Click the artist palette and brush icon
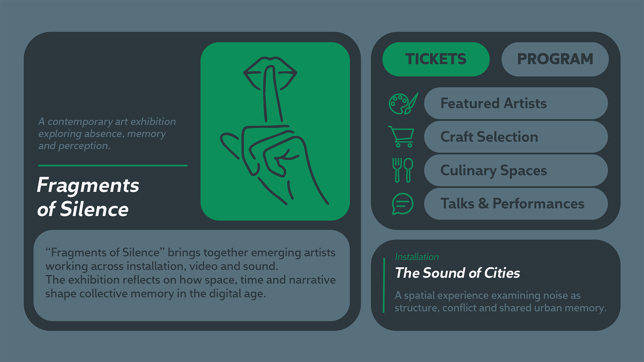 [403, 104]
